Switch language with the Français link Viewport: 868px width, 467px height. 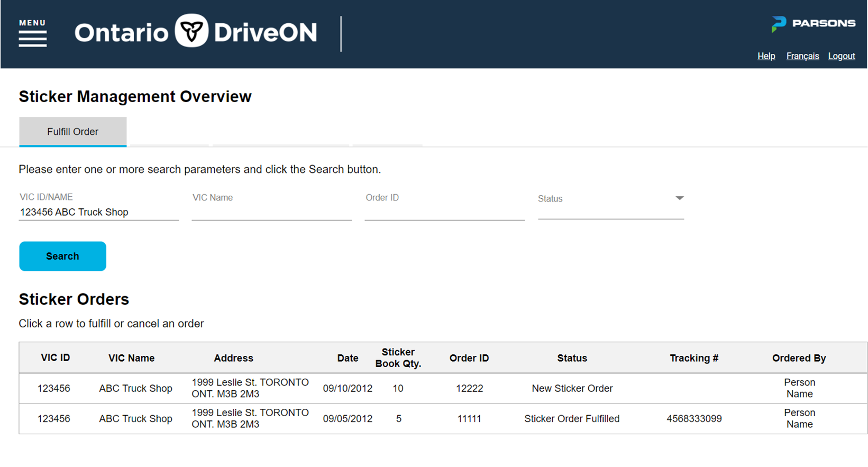tap(802, 56)
